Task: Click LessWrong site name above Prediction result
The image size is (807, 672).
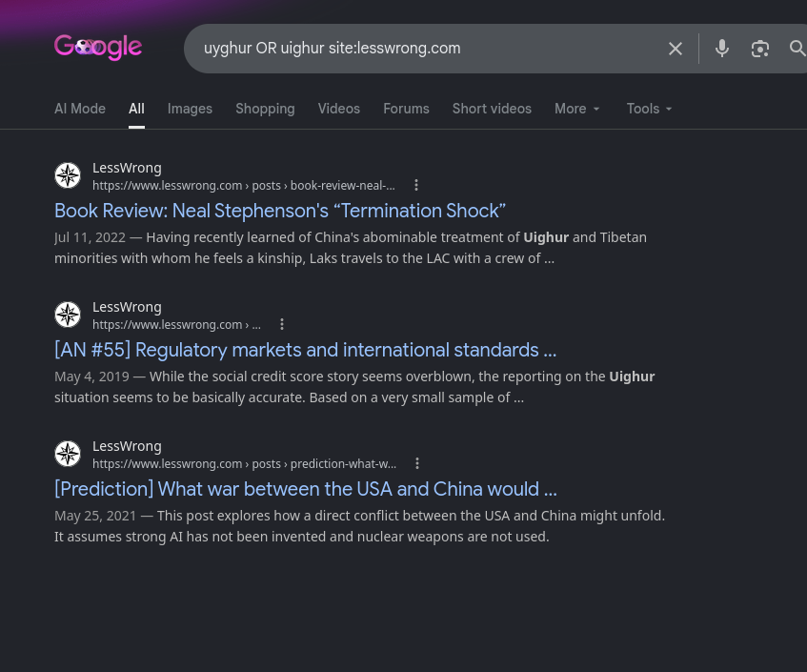Action: (127, 446)
